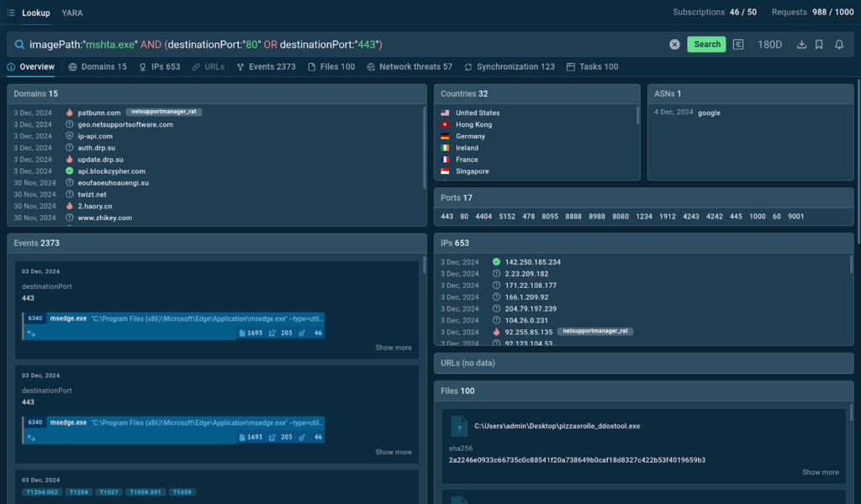Expand Show more for the pizzasrolle_ddostool.exe file
The image size is (861, 504).
tap(820, 472)
